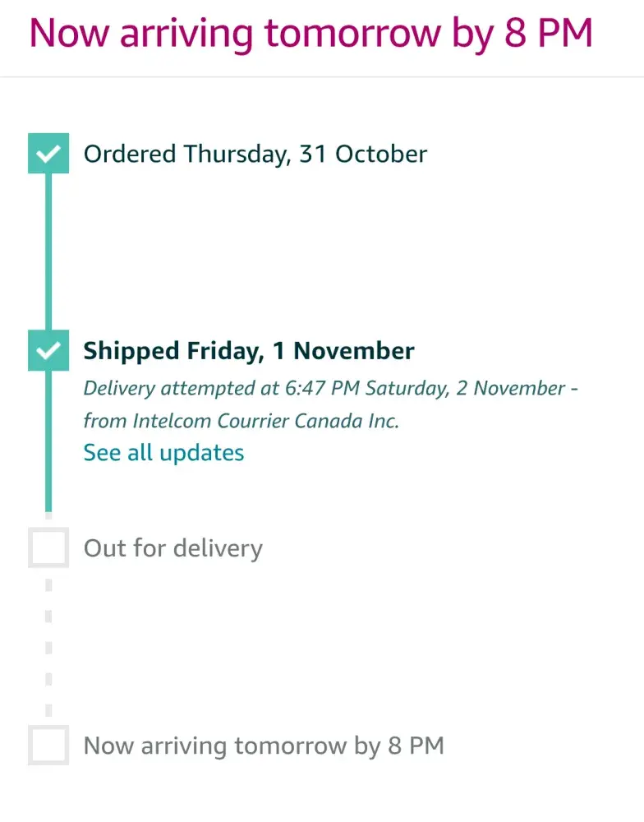Tick the empty Out for delivery box

point(48,548)
